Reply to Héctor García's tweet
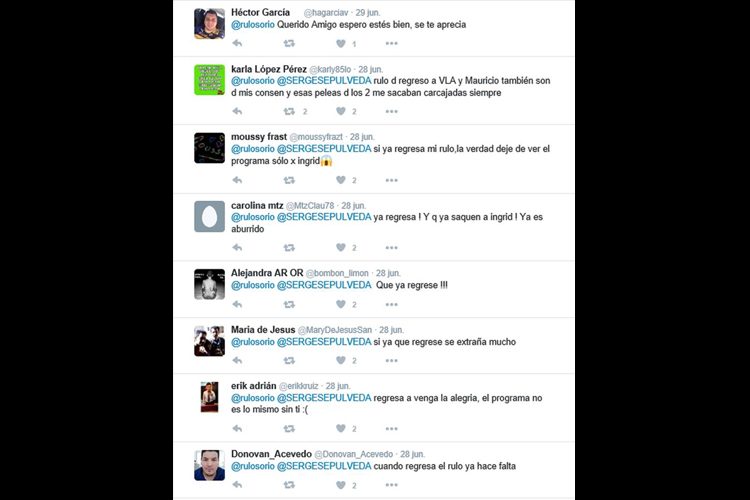Screen dimensions: 750x500 237,44
